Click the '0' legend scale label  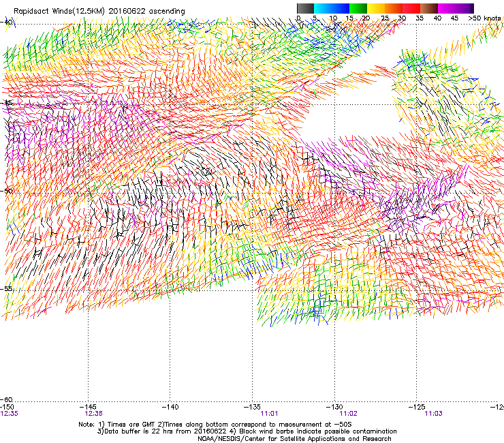[x=298, y=18]
